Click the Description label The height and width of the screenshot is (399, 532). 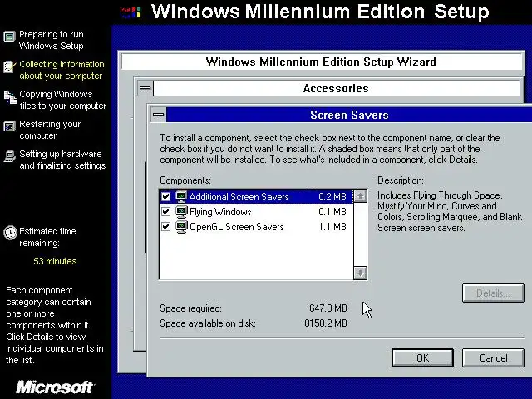(x=401, y=180)
